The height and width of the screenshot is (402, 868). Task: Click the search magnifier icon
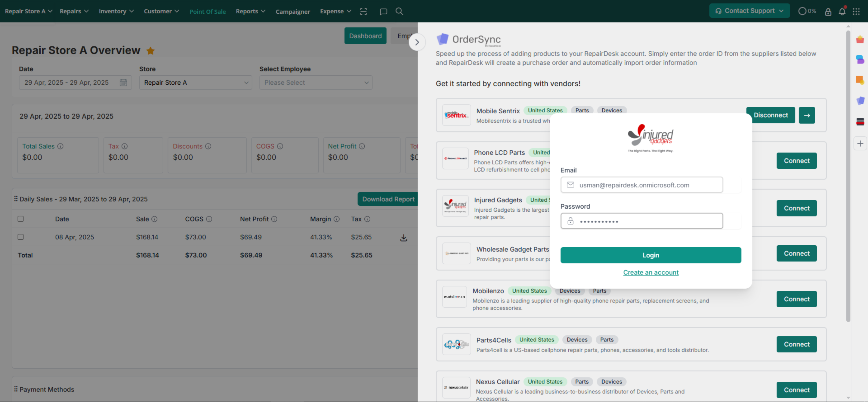pyautogui.click(x=399, y=12)
